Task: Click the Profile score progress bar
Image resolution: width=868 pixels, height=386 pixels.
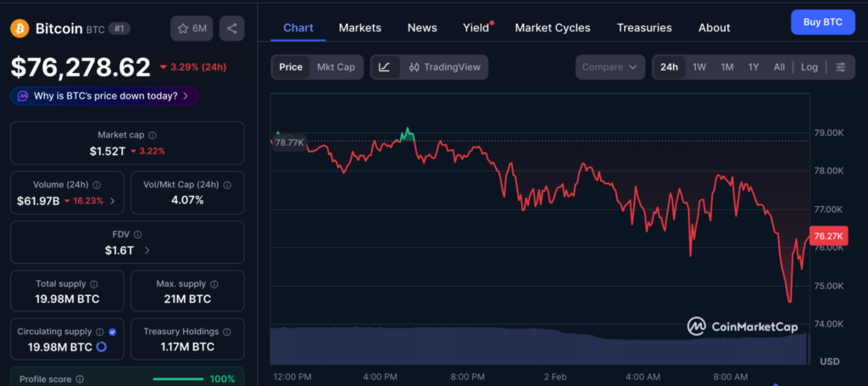Action: click(x=178, y=378)
